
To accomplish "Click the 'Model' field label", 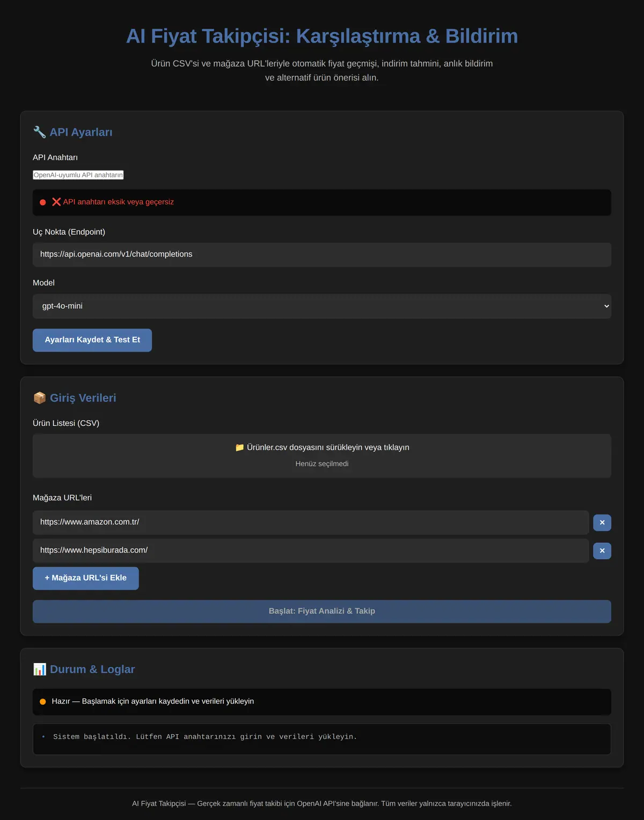I will click(43, 283).
